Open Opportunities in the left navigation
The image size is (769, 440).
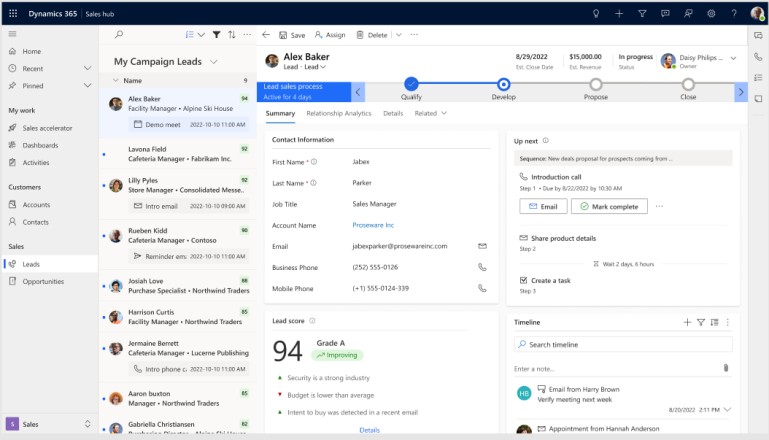43,281
